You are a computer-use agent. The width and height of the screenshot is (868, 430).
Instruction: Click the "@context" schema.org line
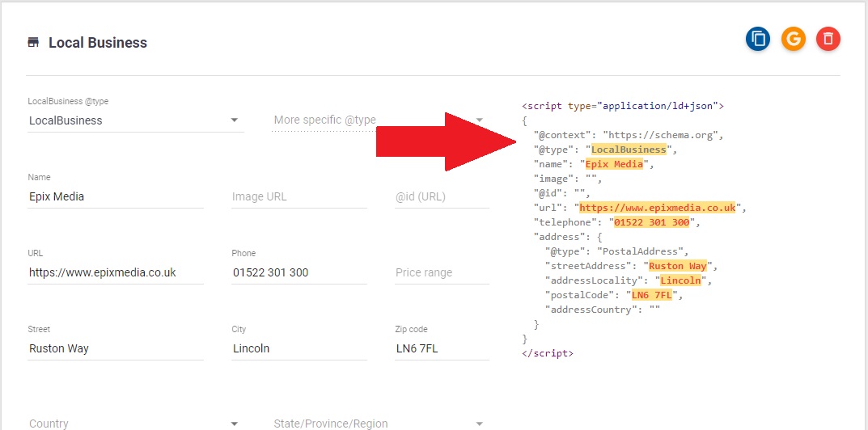click(x=629, y=135)
